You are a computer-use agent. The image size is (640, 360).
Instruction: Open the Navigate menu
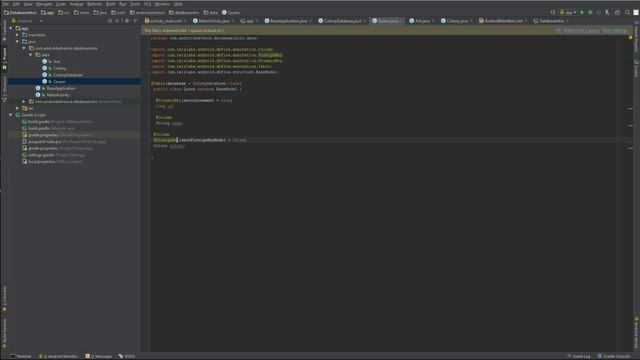pyautogui.click(x=44, y=4)
